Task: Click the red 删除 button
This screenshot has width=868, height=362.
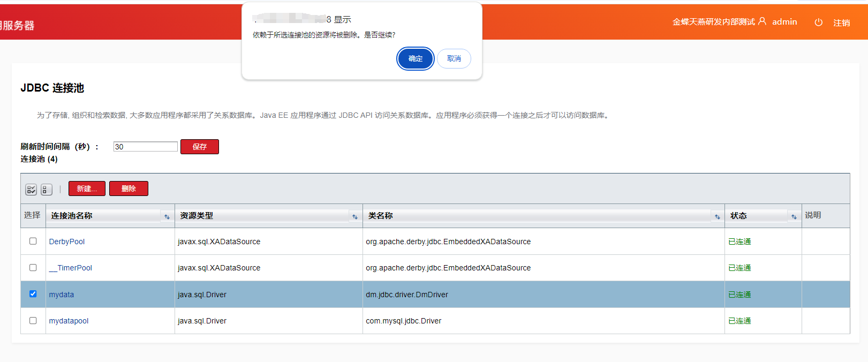Action: point(129,188)
